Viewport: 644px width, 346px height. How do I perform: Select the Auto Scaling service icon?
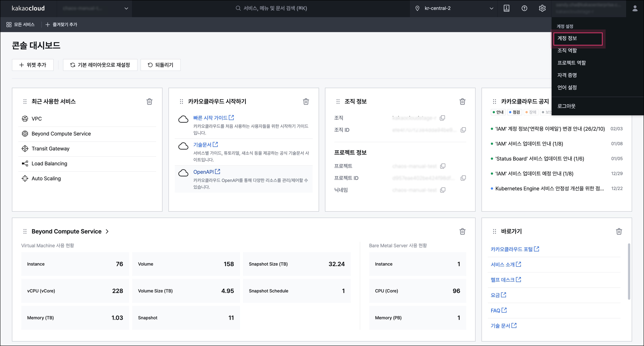point(25,178)
